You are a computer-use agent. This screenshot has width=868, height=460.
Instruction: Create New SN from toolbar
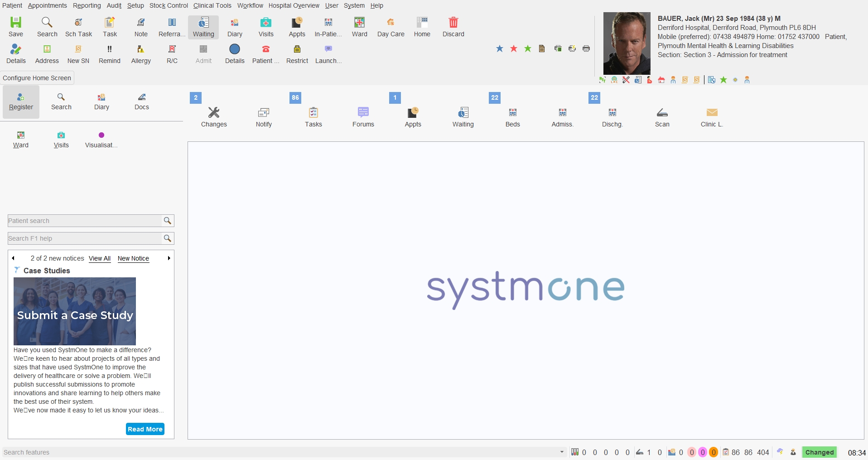[78, 54]
